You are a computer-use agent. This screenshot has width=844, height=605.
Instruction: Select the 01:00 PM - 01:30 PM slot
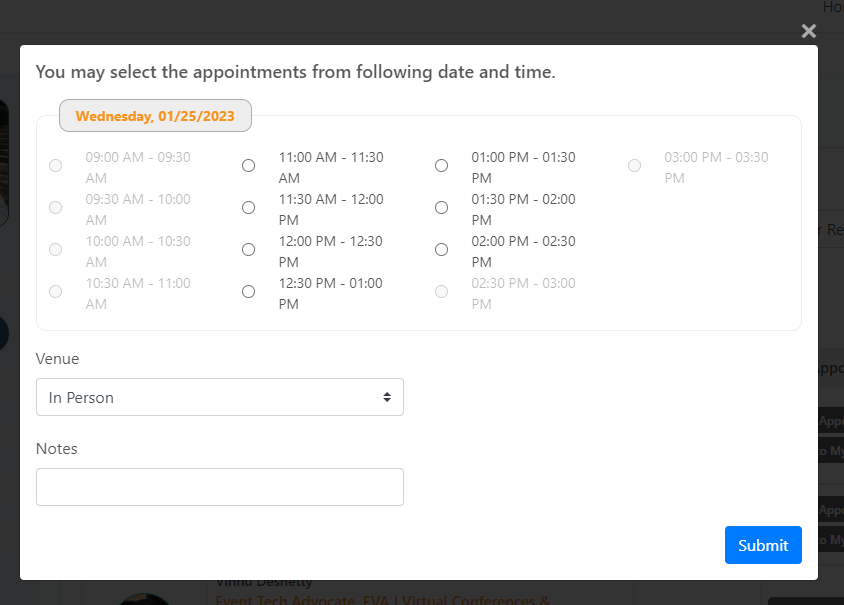[x=442, y=166]
